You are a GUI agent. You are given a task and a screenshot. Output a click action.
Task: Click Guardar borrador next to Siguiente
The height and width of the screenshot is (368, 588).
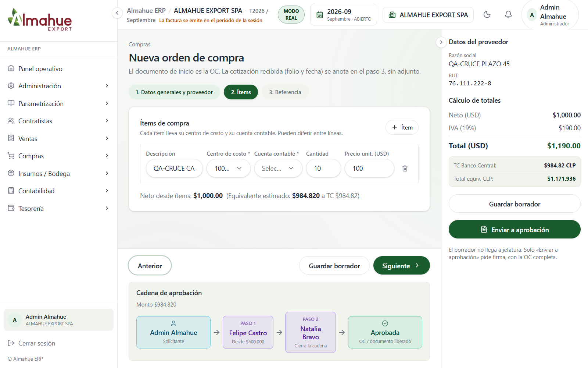click(x=334, y=266)
